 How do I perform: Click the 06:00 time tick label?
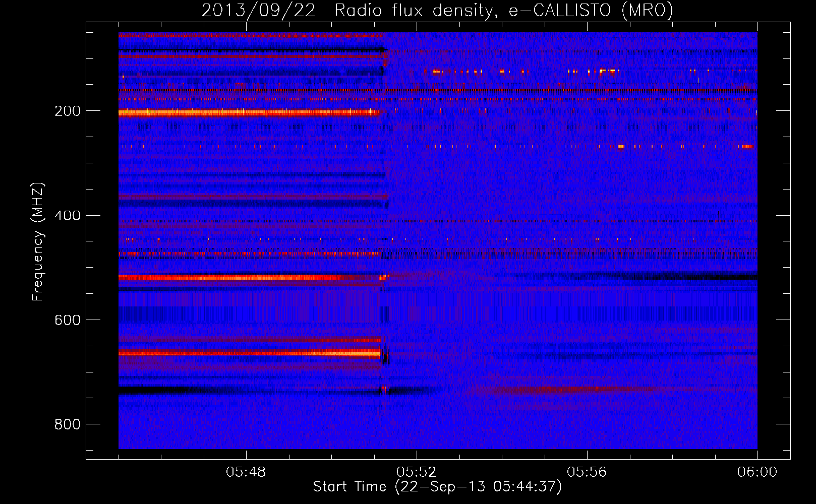tap(757, 472)
